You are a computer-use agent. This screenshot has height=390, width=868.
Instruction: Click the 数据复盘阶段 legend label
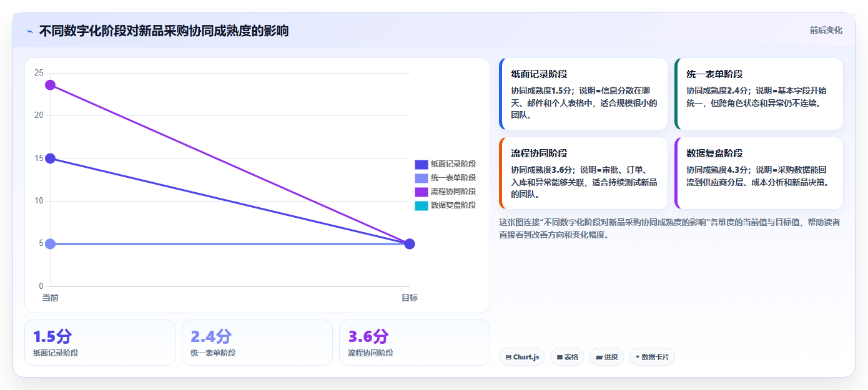coord(453,205)
